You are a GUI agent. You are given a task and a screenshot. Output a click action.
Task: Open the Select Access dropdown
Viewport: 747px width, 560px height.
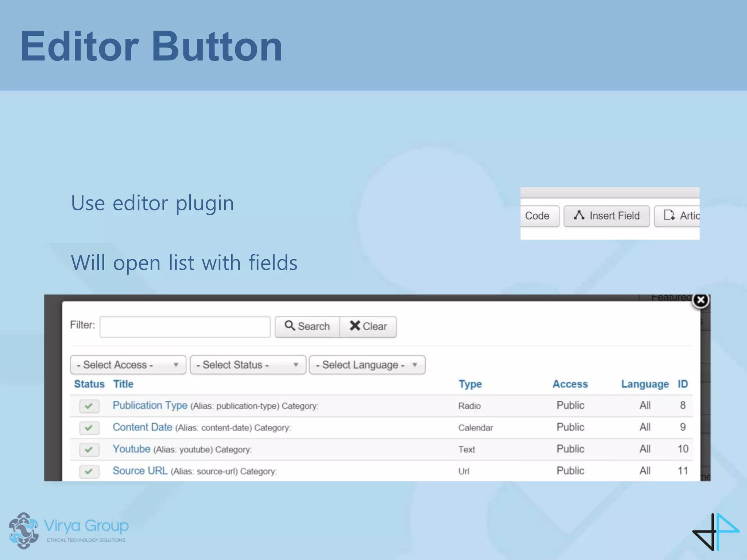click(x=128, y=365)
